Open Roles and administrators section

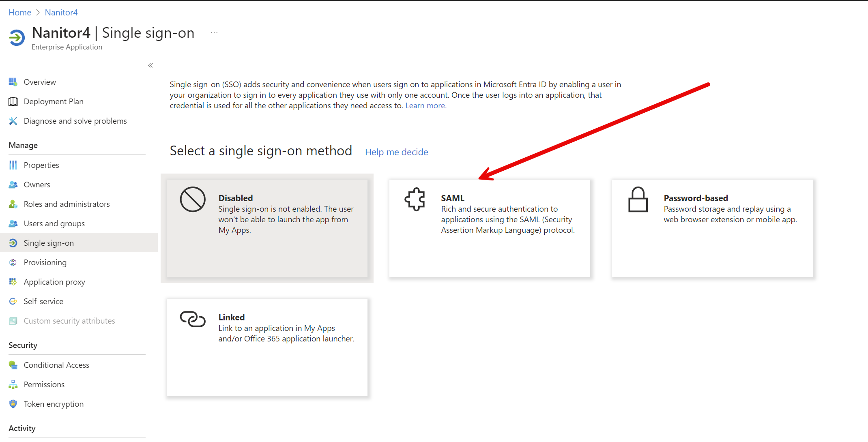67,204
